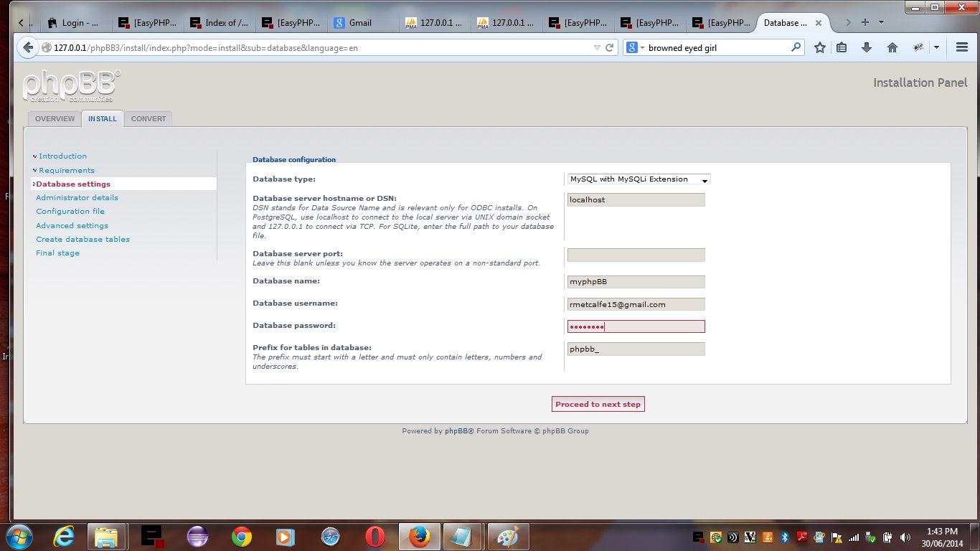Close the Database tab
The width and height of the screenshot is (980, 551).
pos(818,23)
